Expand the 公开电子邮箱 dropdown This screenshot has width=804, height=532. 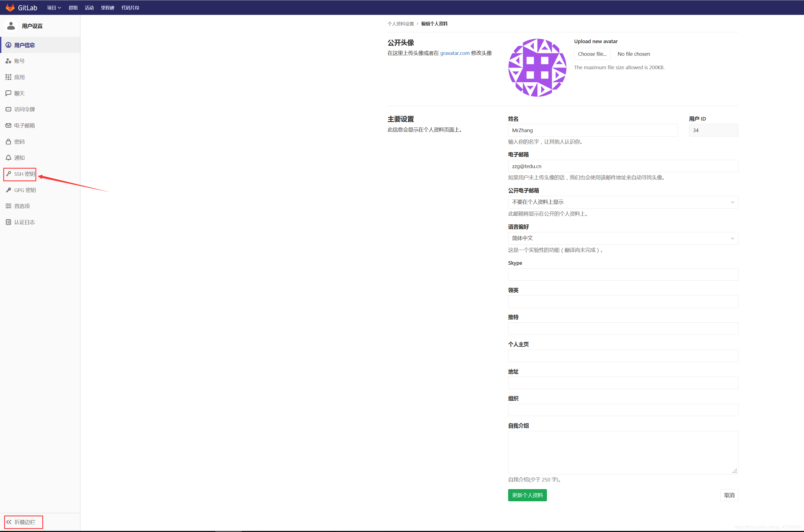pyautogui.click(x=623, y=202)
